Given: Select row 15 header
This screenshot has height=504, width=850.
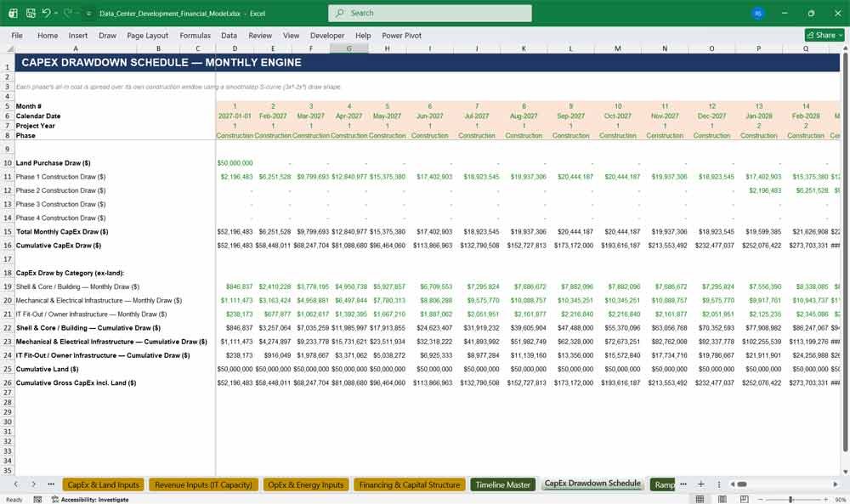Looking at the screenshot, I should [x=8, y=232].
